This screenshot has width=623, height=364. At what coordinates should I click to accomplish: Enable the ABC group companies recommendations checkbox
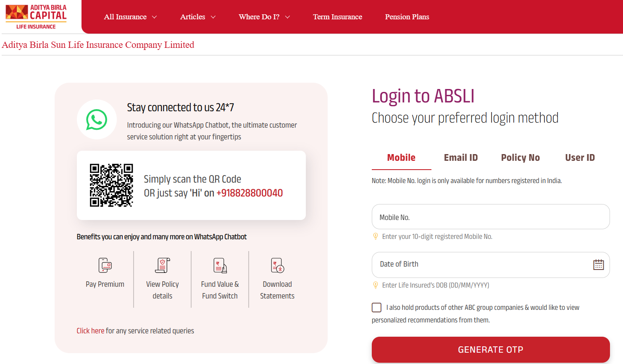pos(376,307)
